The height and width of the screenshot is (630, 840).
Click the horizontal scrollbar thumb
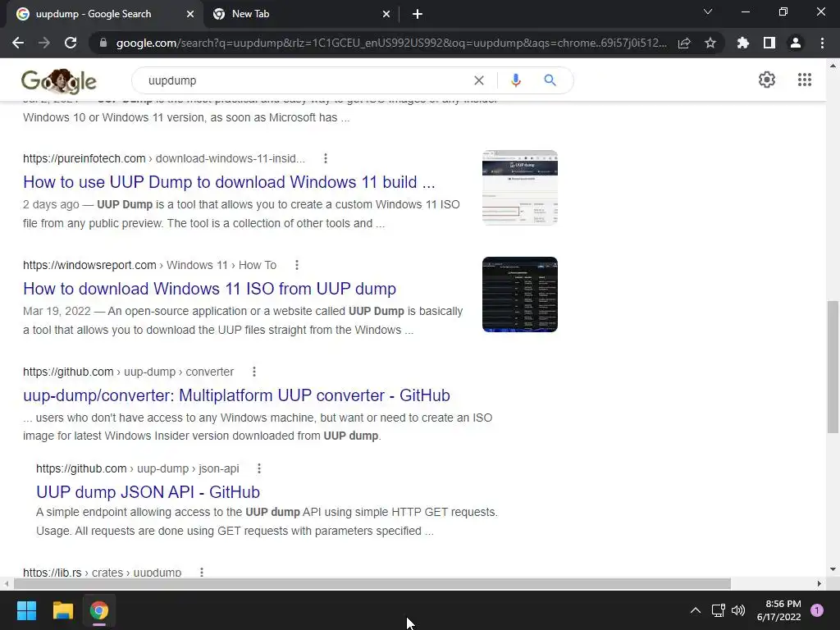(372, 583)
